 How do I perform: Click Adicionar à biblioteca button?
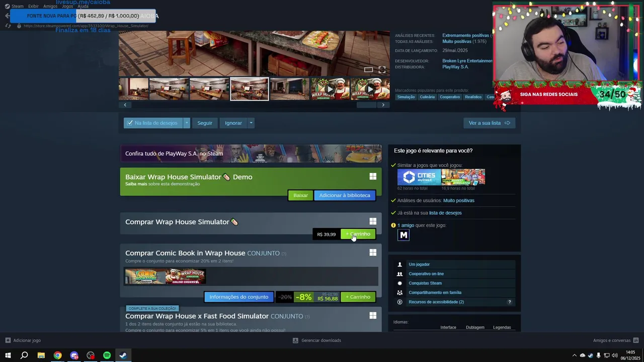pyautogui.click(x=345, y=195)
